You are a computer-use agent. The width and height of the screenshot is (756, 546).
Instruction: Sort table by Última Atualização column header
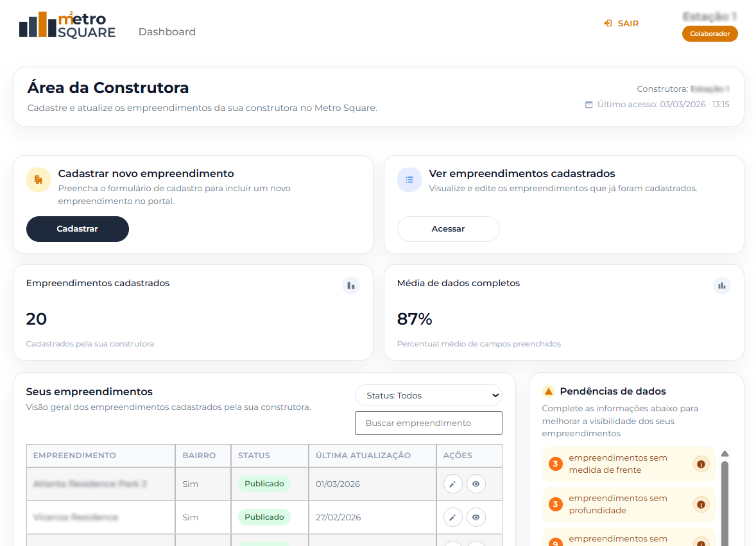(x=363, y=456)
